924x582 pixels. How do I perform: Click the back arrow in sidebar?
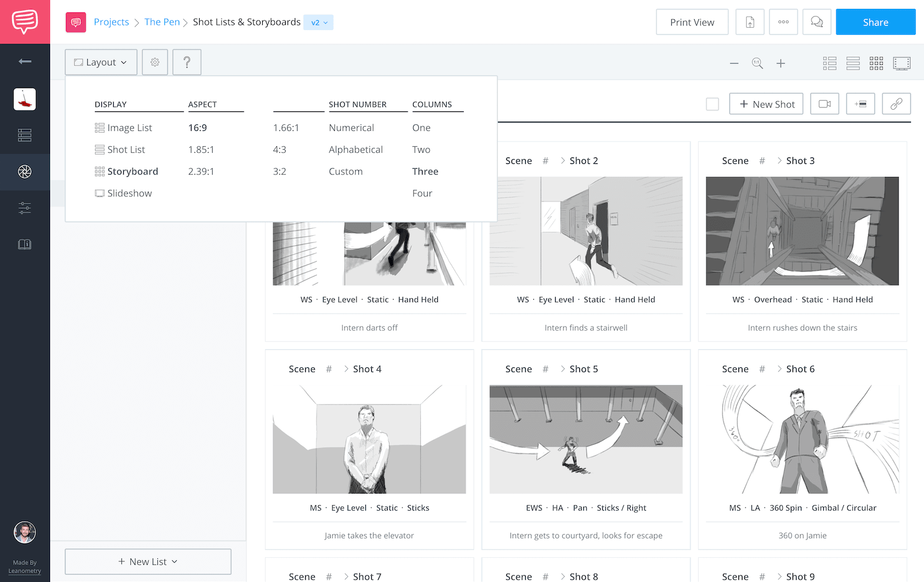[25, 61]
